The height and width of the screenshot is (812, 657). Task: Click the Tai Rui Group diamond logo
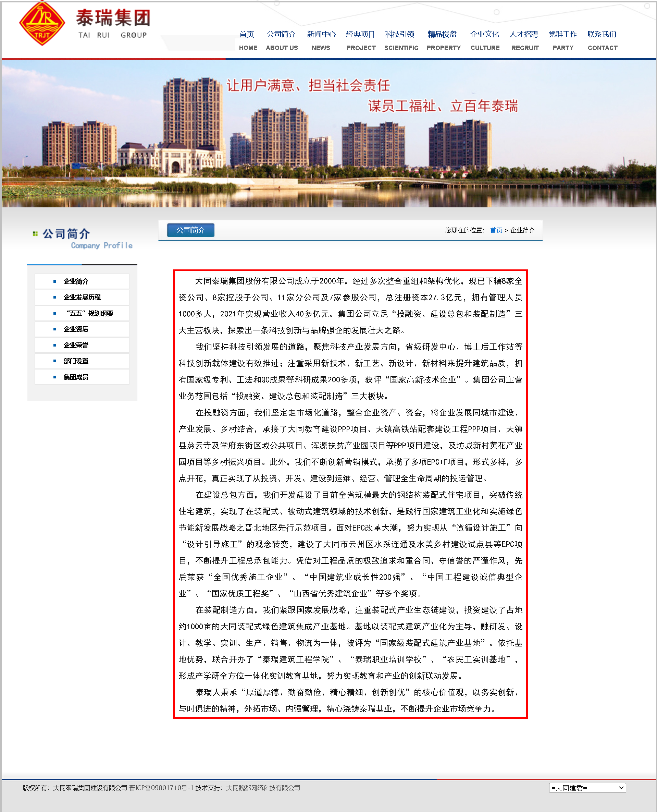point(42,24)
